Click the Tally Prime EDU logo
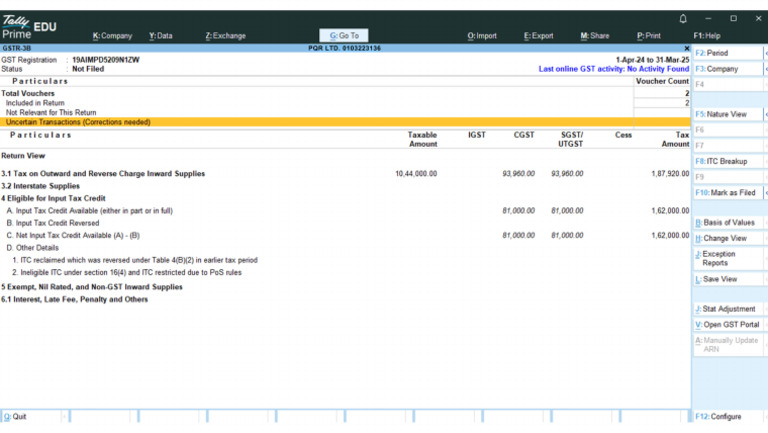The height and width of the screenshot is (433, 768). click(x=29, y=27)
